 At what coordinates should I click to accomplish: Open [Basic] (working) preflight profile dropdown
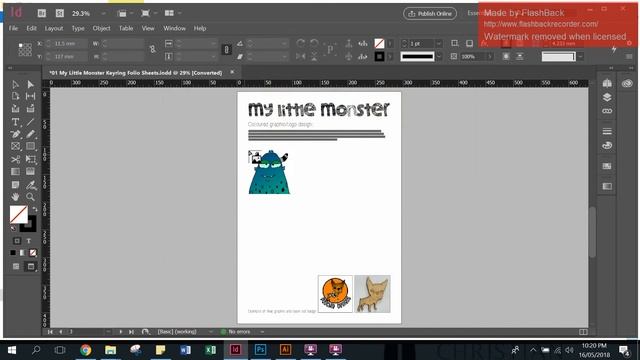[x=211, y=332]
